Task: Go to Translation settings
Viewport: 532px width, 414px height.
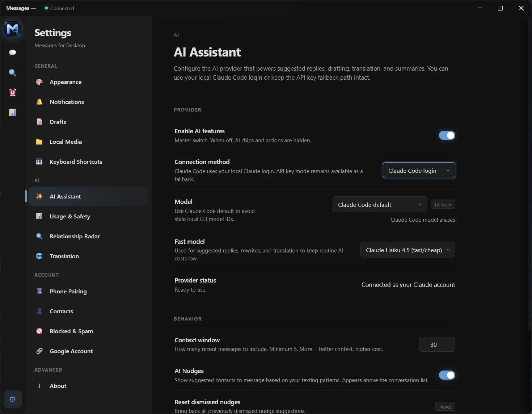Action: click(x=88, y=256)
